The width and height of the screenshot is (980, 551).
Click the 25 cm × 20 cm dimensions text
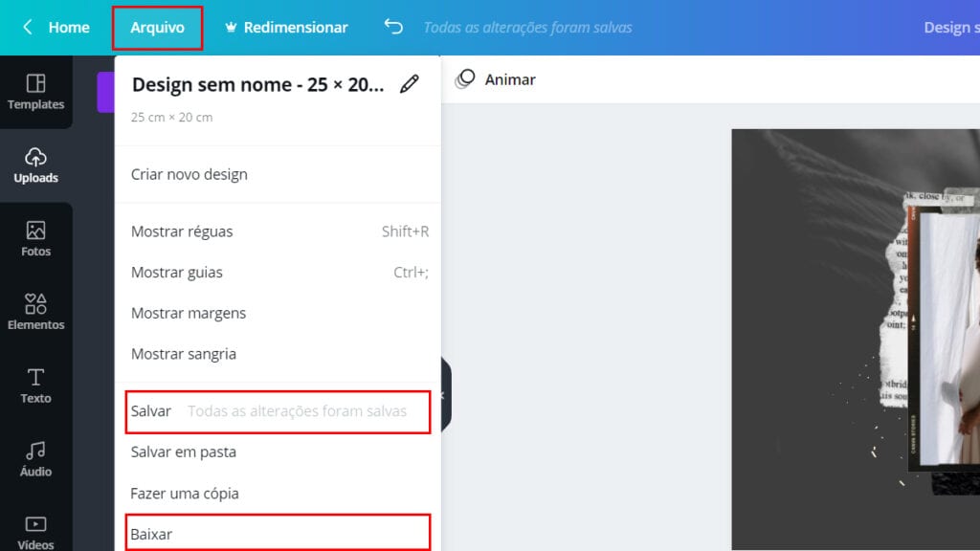tap(172, 118)
